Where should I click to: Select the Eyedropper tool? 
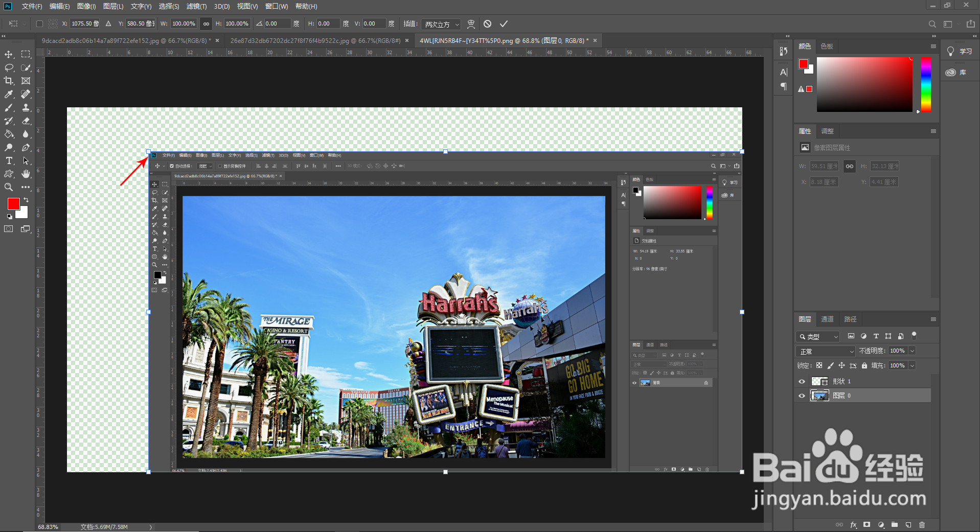click(x=9, y=94)
